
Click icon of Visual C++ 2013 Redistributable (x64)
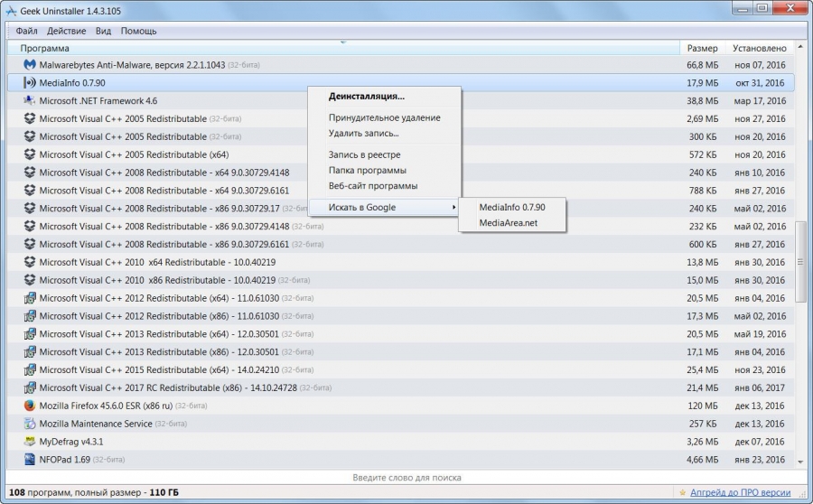(30, 334)
